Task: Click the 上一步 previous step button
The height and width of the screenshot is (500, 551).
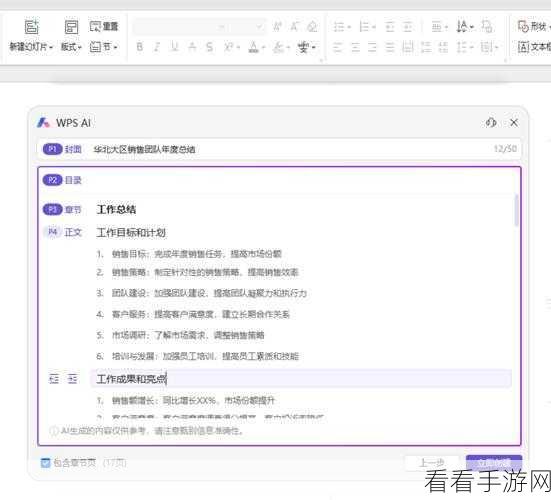Action: coord(432,463)
